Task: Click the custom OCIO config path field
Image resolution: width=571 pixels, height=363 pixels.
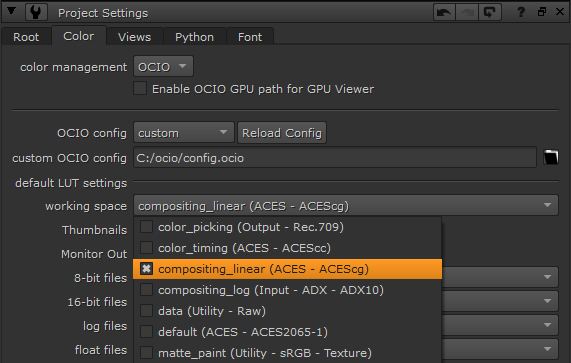Action: pyautogui.click(x=335, y=158)
